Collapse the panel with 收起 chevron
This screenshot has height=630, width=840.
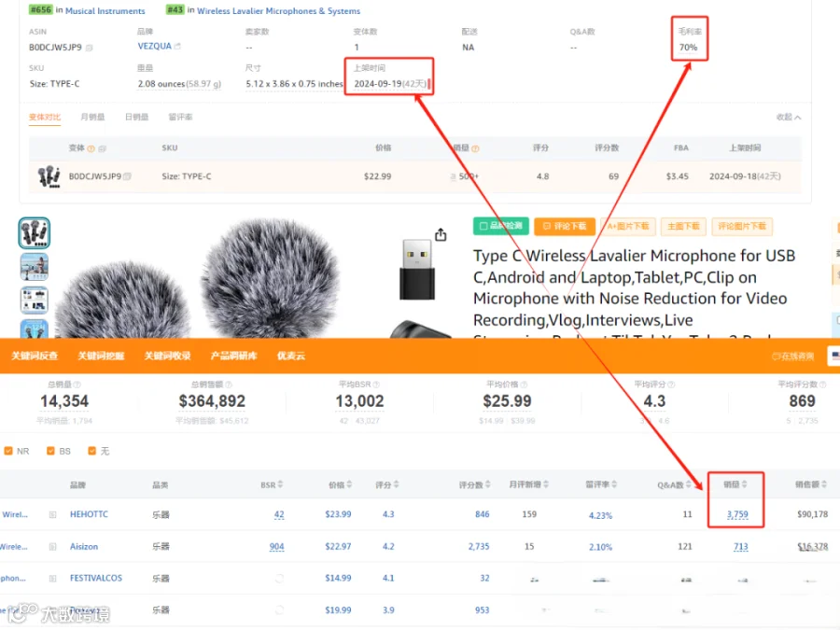(x=789, y=118)
